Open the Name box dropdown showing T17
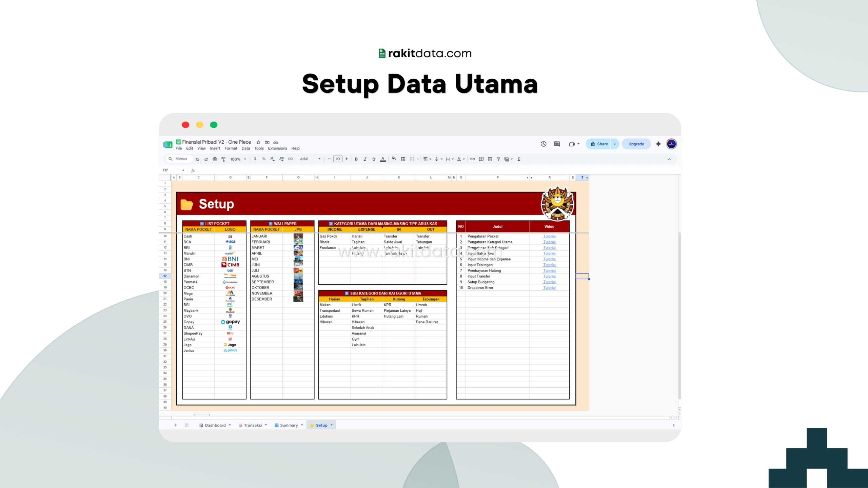This screenshot has width=868, height=488. [x=183, y=170]
